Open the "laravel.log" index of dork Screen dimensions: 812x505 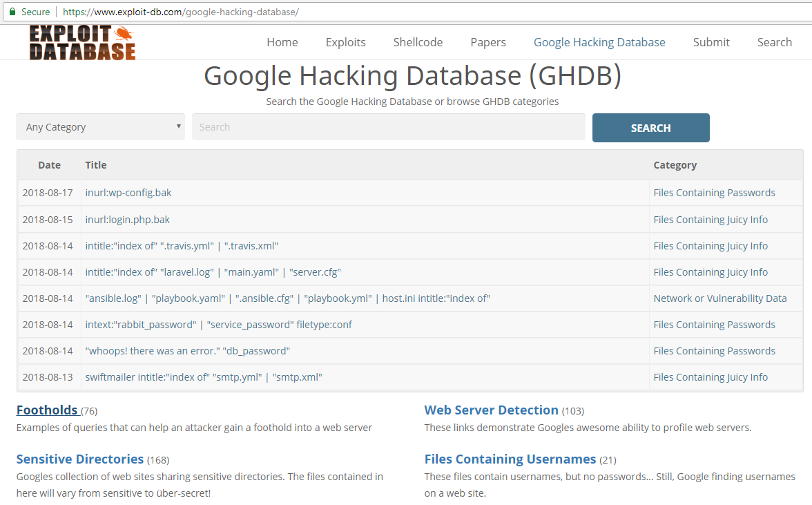coord(213,272)
